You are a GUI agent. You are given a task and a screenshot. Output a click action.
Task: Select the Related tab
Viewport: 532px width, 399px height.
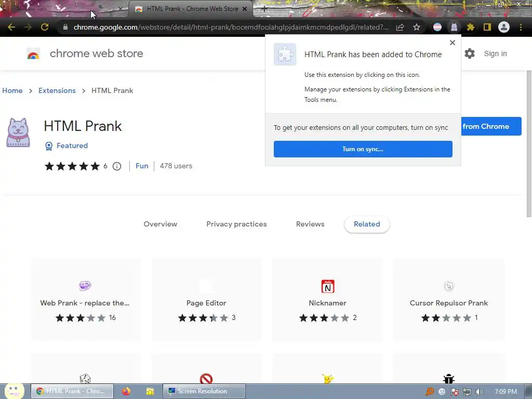(367, 224)
